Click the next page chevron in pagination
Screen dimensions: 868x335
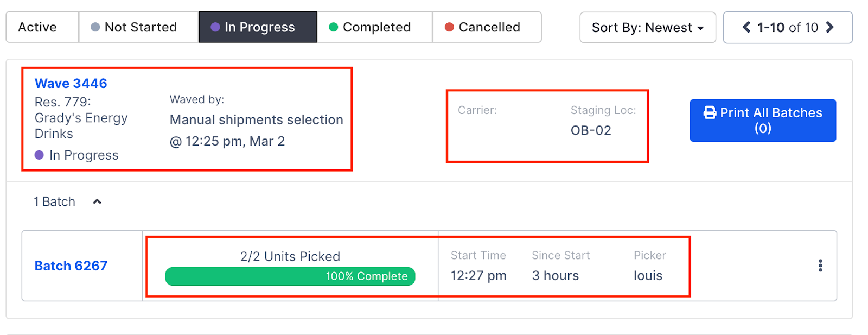(x=830, y=27)
